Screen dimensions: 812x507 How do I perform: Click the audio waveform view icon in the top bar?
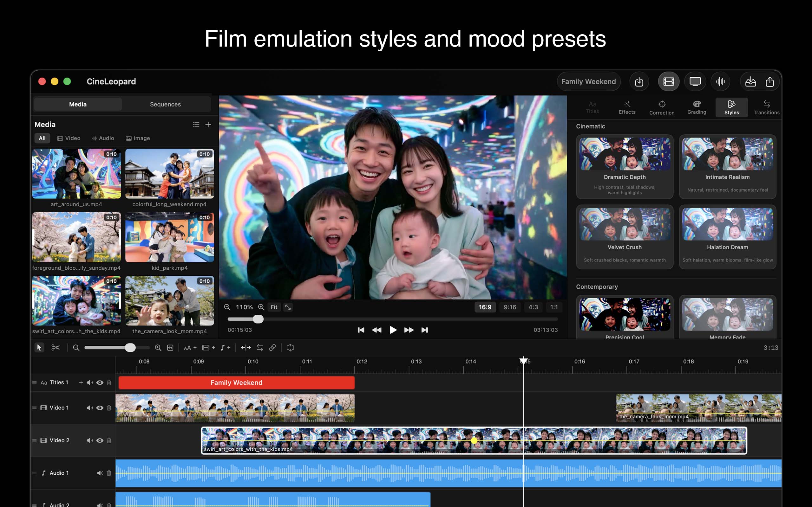click(x=721, y=81)
